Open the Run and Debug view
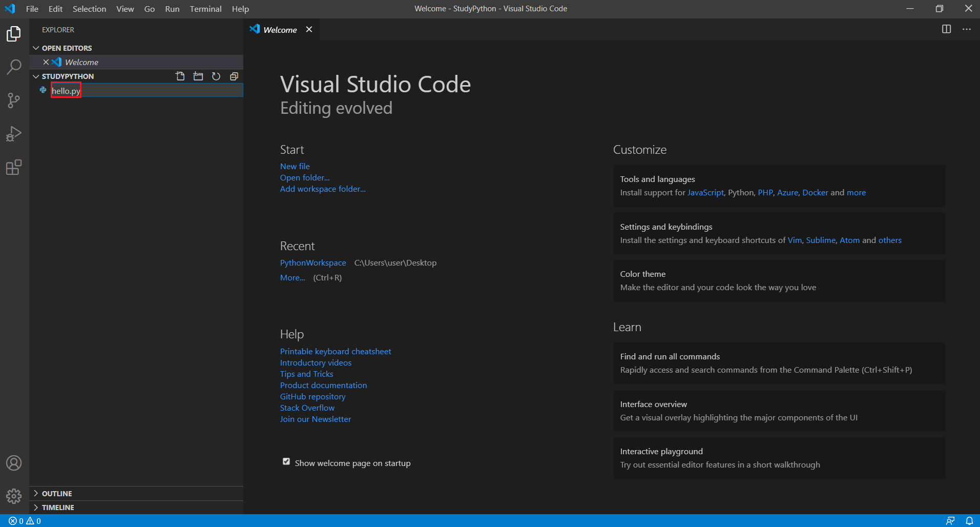 (14, 134)
